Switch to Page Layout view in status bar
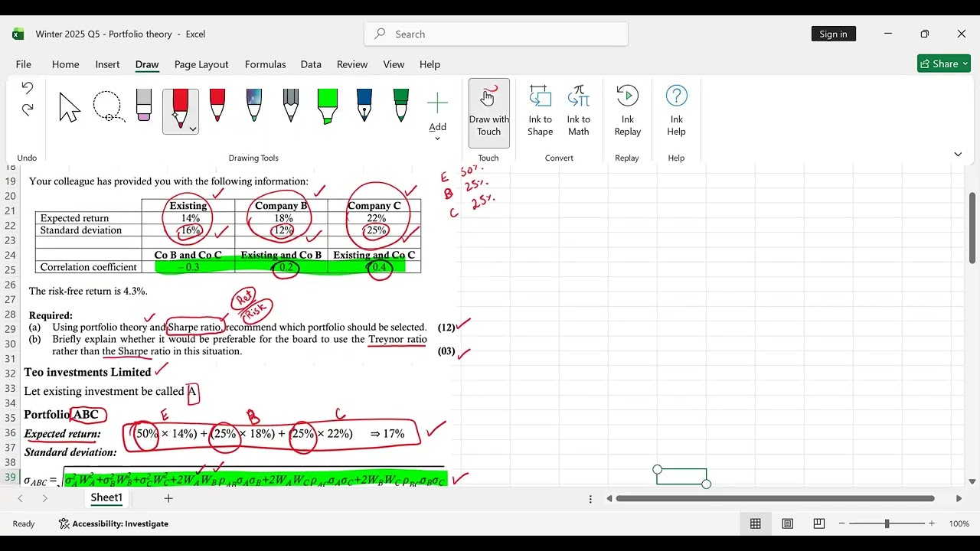 [787, 523]
